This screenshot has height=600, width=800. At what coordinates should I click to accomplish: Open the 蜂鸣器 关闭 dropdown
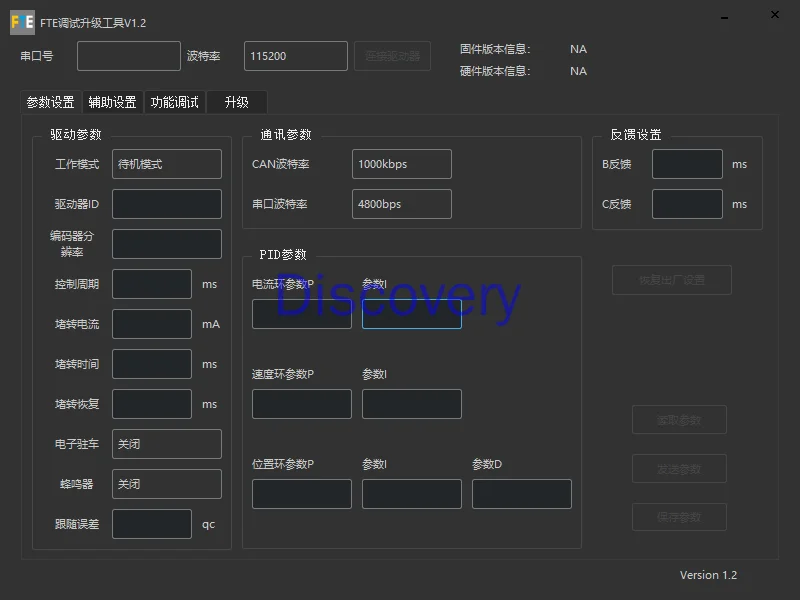(167, 484)
